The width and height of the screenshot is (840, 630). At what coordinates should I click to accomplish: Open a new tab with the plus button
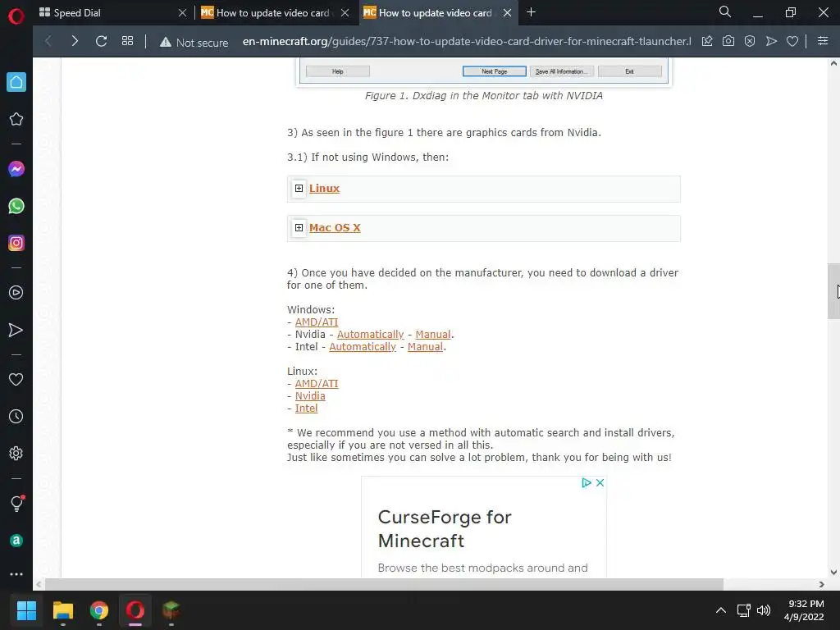[x=531, y=12]
